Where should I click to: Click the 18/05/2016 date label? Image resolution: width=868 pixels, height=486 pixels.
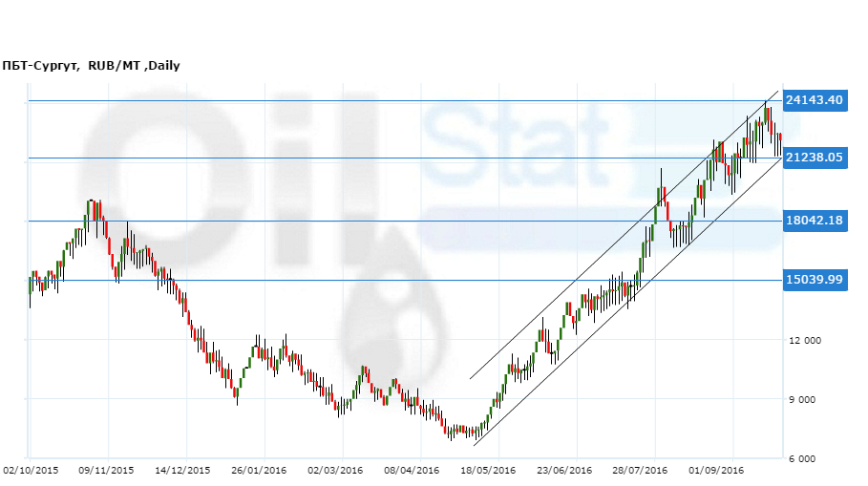tap(488, 471)
